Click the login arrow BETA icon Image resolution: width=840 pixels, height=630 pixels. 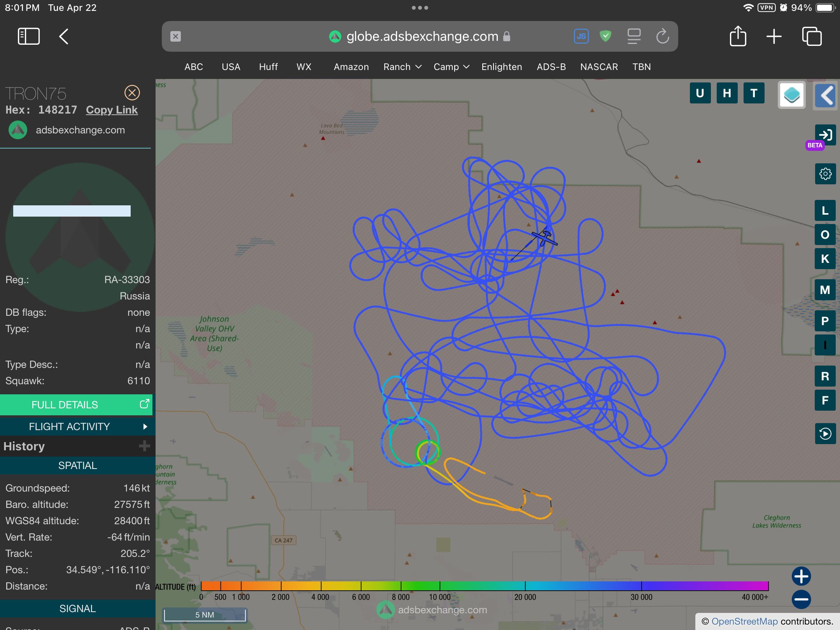(825, 135)
